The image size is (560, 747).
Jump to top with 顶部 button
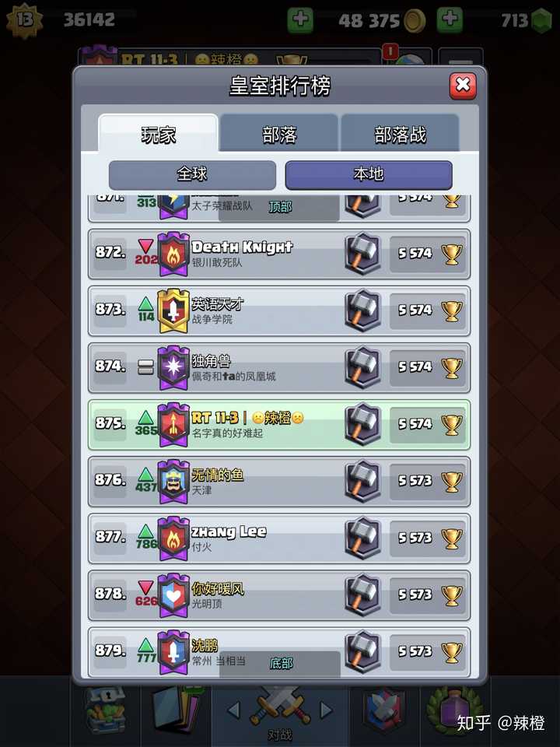coord(279,207)
